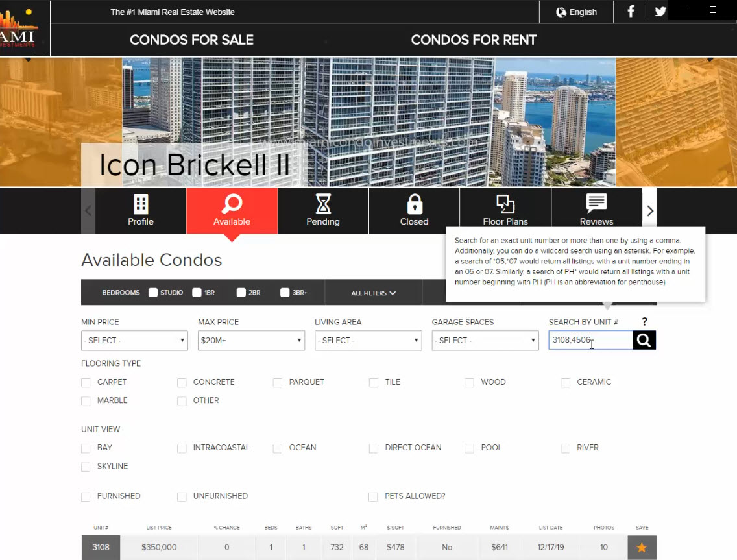737x560 pixels.
Task: Click the Pending hourglass icon
Action: (x=322, y=204)
